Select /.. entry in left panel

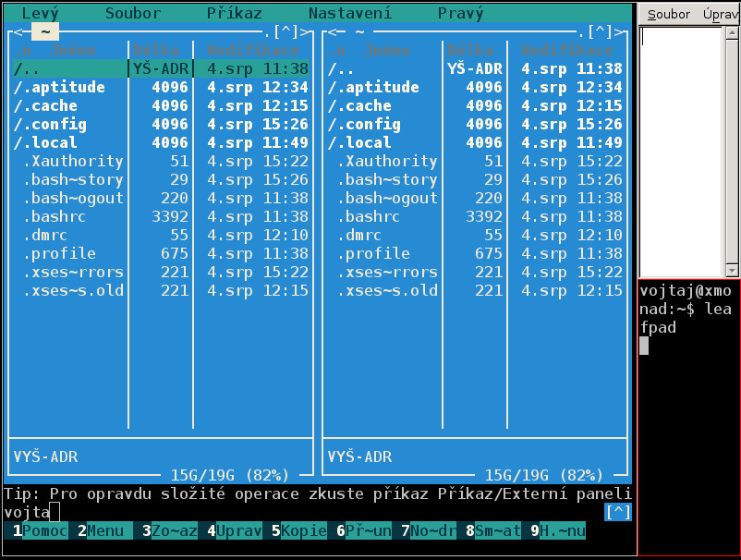161,69
